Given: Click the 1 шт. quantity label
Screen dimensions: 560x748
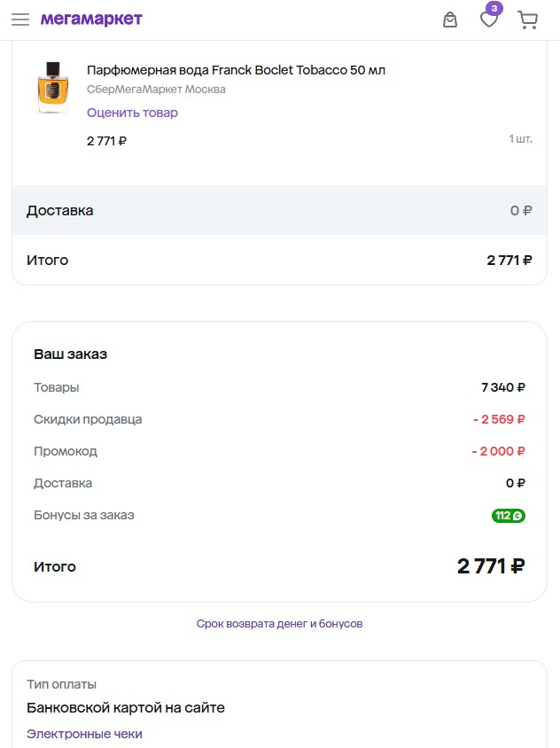Looking at the screenshot, I should 520,139.
